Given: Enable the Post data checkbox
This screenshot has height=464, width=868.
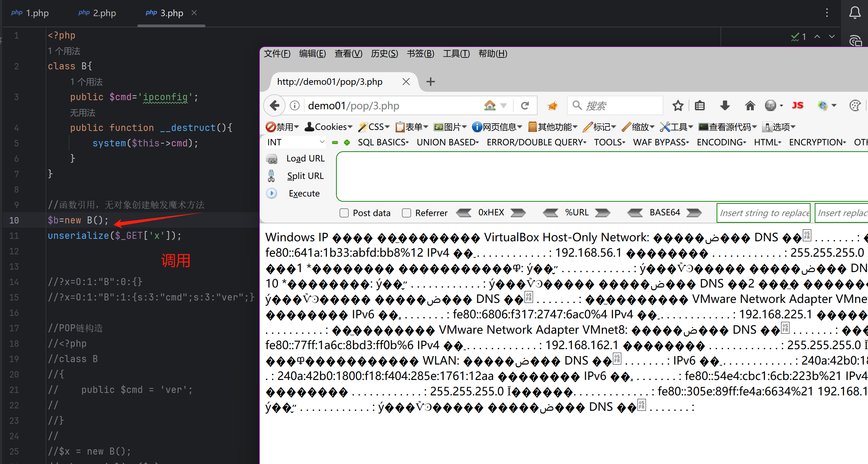Looking at the screenshot, I should coord(344,213).
